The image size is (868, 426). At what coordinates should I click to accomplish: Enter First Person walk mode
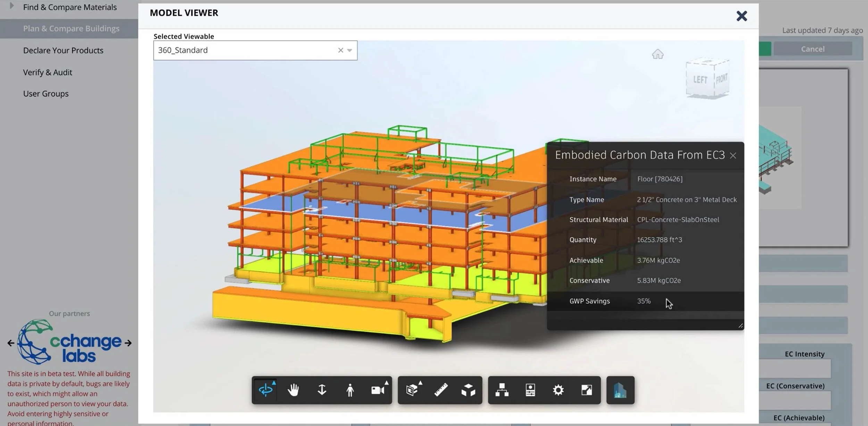pos(350,390)
